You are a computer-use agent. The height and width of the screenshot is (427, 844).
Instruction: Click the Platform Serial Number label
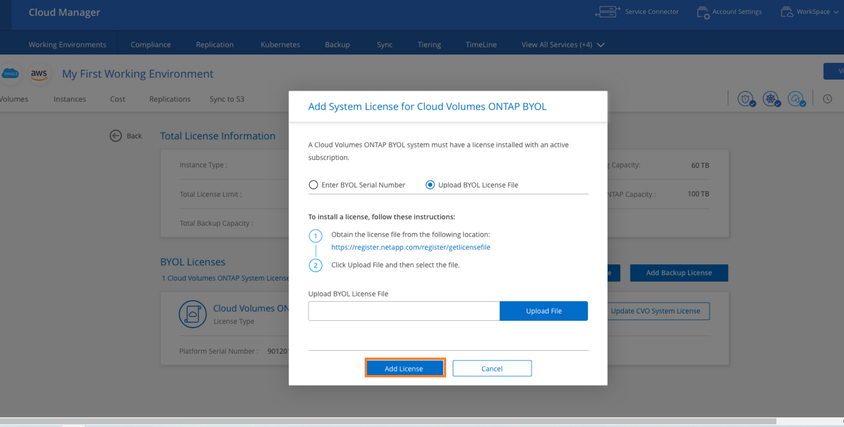pos(219,351)
